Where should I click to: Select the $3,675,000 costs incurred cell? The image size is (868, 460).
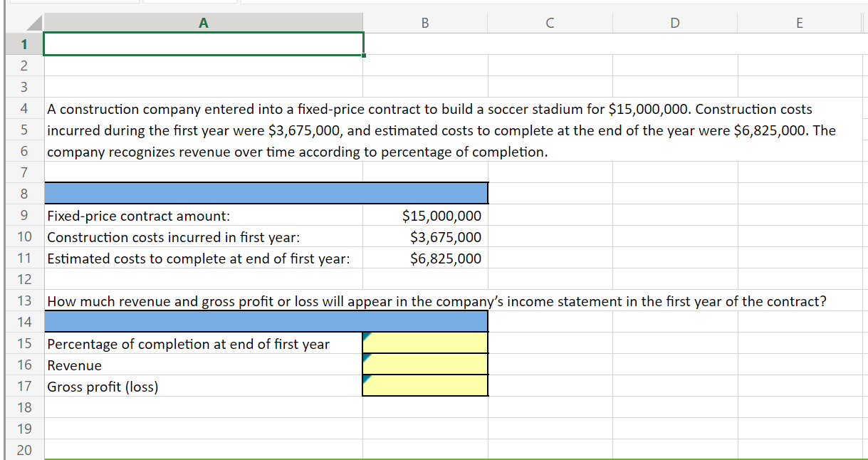coord(425,237)
